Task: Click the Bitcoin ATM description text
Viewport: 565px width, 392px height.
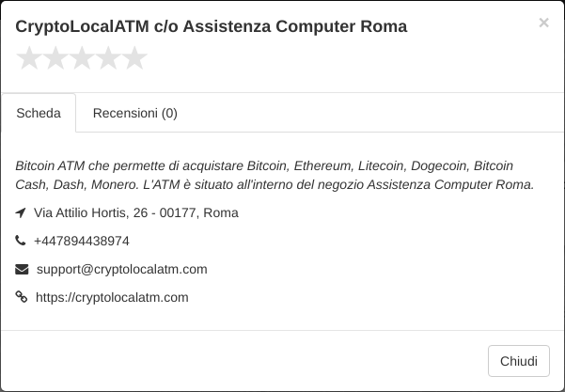Action: tap(275, 175)
